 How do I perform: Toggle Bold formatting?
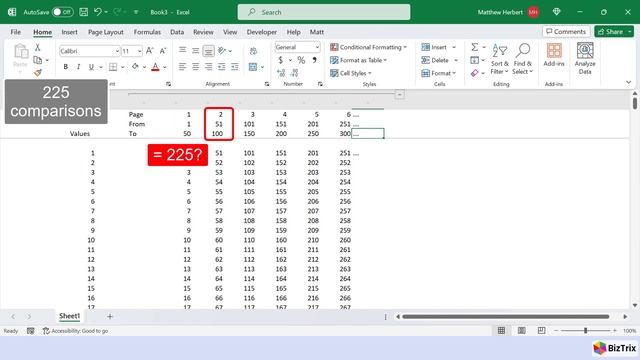[x=65, y=67]
